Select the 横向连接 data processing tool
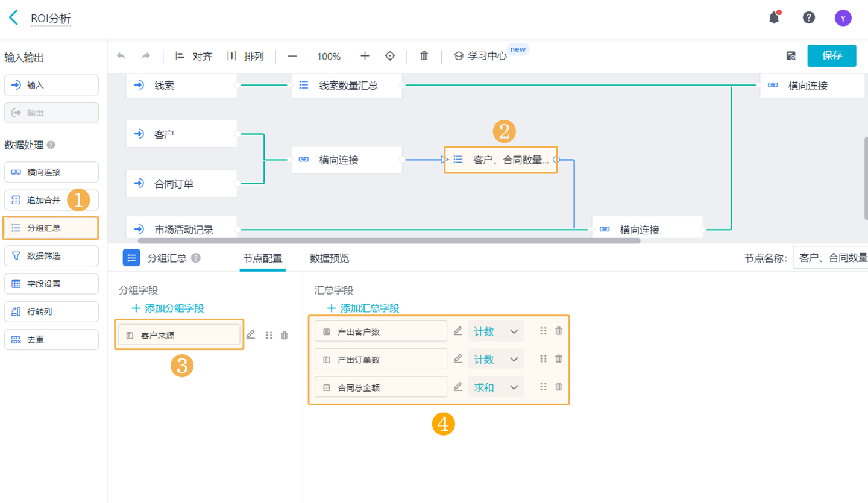868x503 pixels. 51,172
